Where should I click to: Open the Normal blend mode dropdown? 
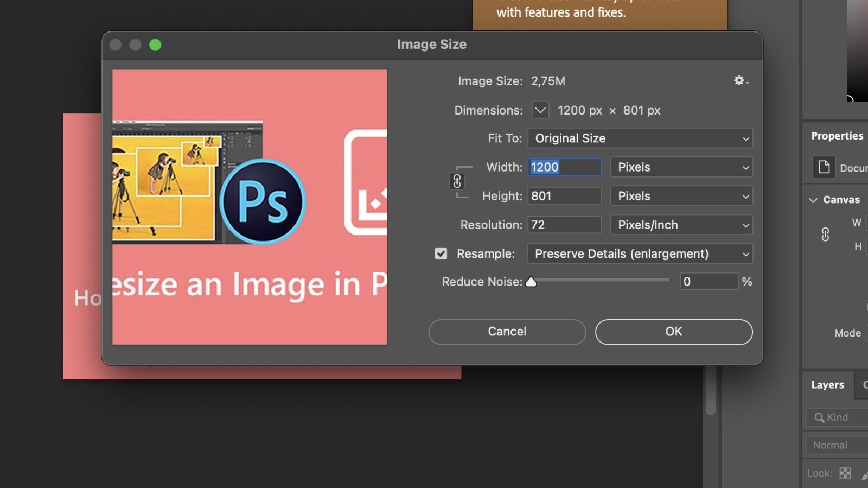[x=838, y=445]
